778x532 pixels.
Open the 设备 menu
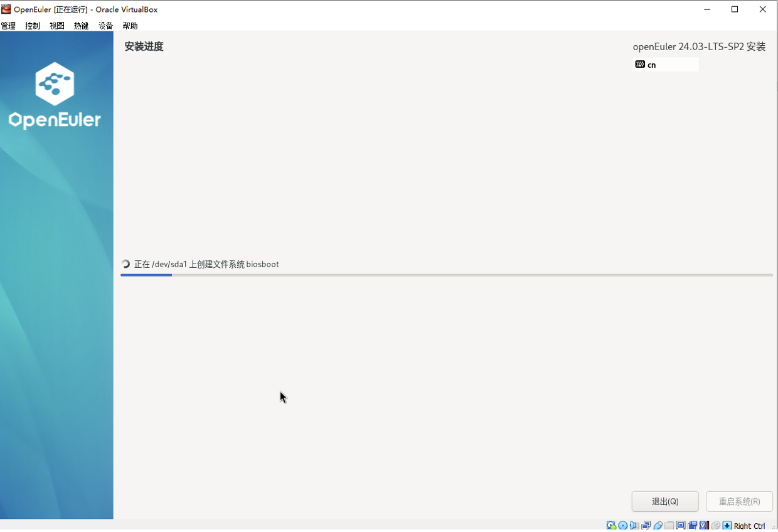(105, 26)
